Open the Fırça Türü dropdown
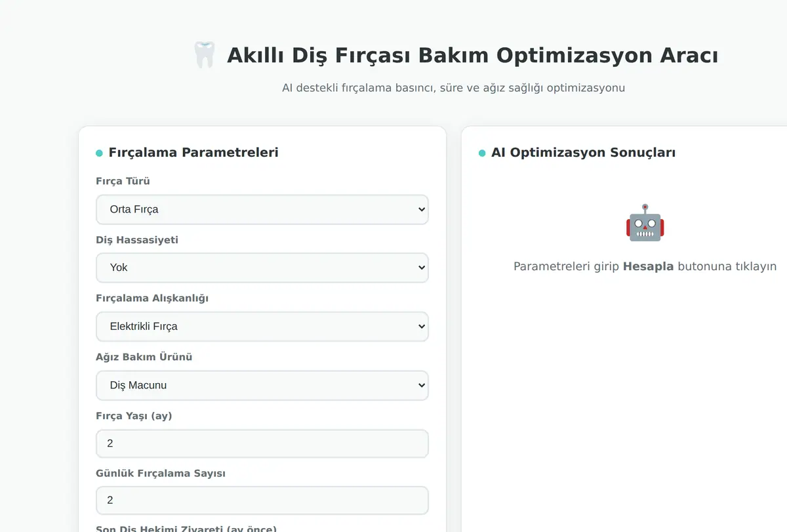This screenshot has width=787, height=532. point(262,209)
